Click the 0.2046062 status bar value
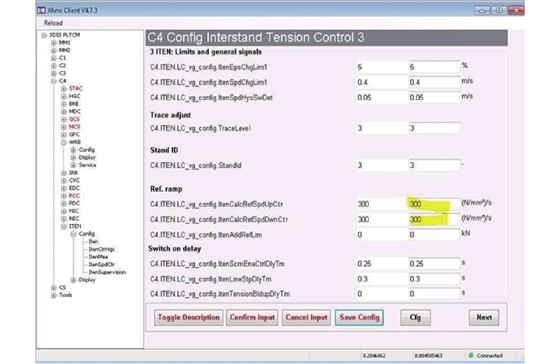560x364 pixels. point(374,355)
